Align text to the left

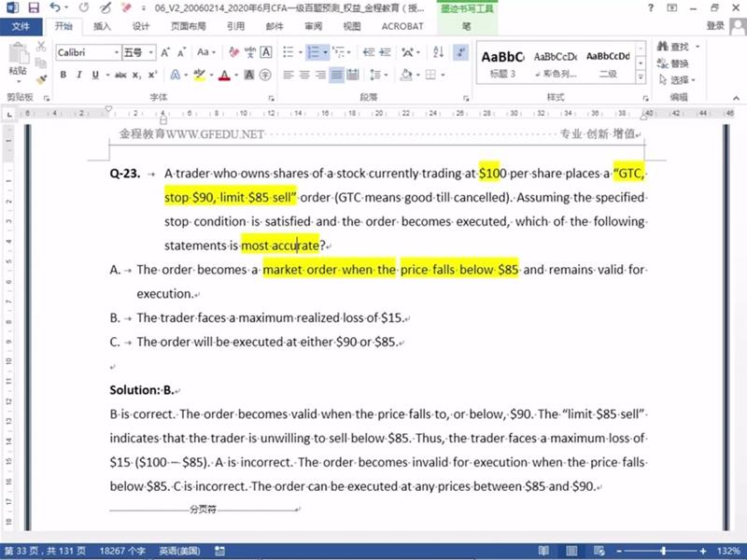click(289, 75)
